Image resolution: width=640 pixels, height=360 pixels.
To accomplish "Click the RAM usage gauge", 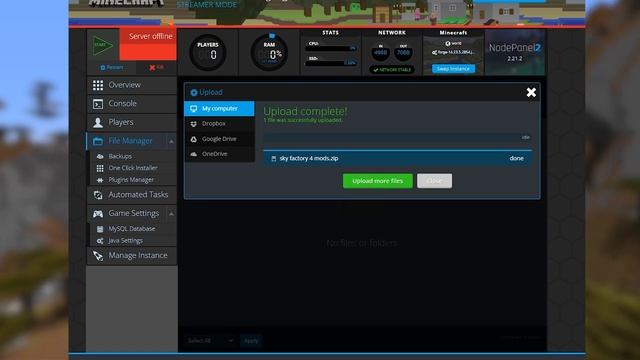I will click(x=269, y=52).
